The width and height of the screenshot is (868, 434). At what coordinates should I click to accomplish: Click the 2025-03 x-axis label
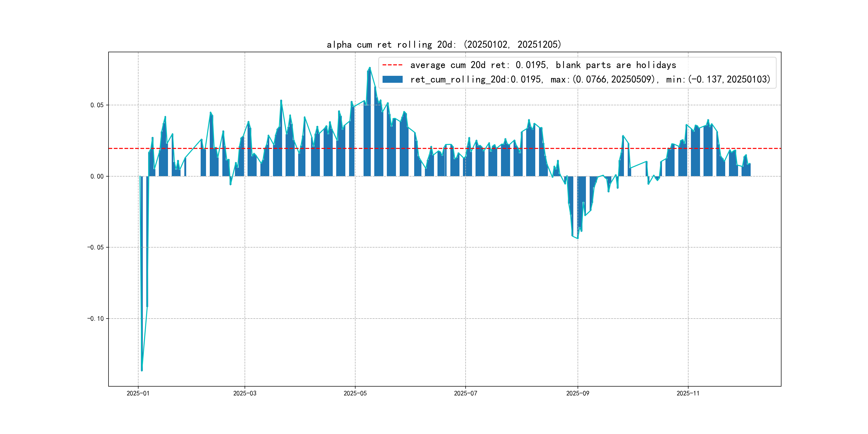245,393
